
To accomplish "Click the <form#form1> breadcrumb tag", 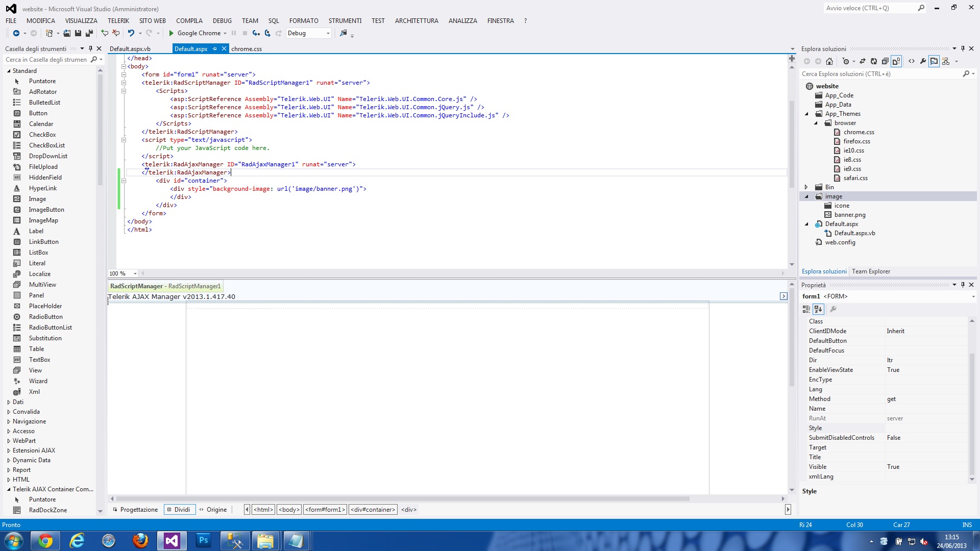I will (x=325, y=510).
